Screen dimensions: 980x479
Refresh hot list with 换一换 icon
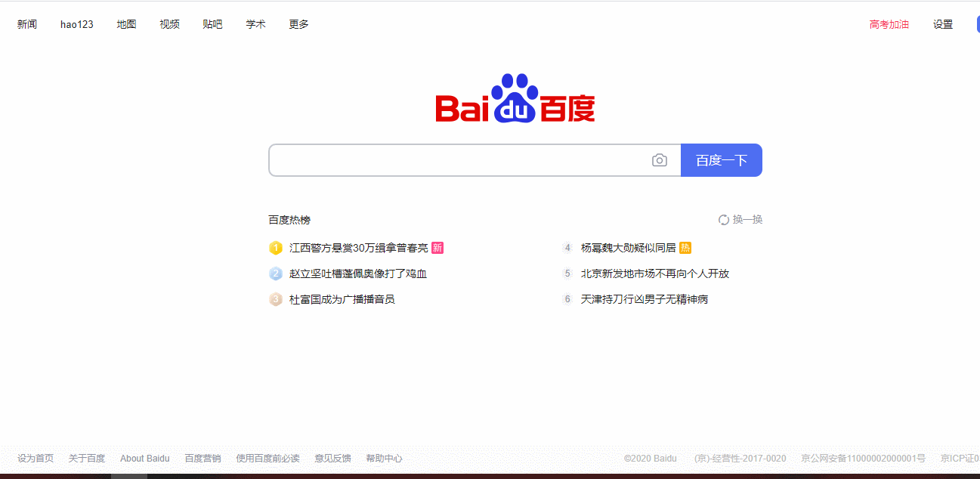coord(724,220)
